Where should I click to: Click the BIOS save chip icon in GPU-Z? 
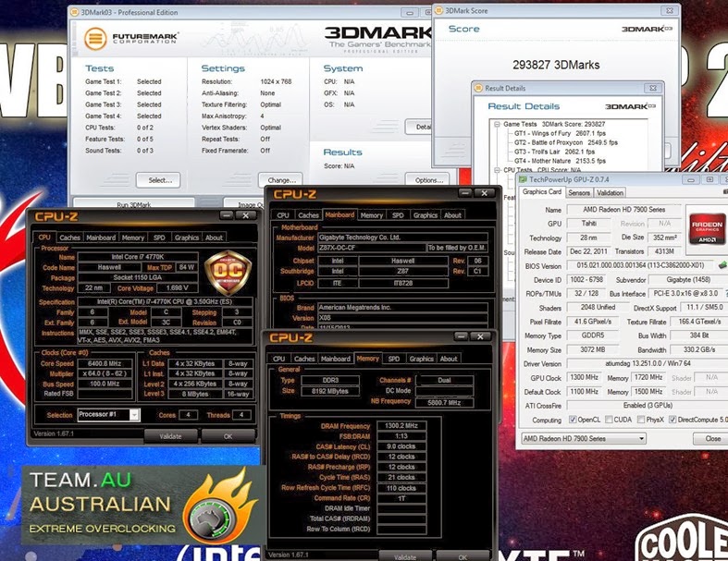(x=722, y=265)
